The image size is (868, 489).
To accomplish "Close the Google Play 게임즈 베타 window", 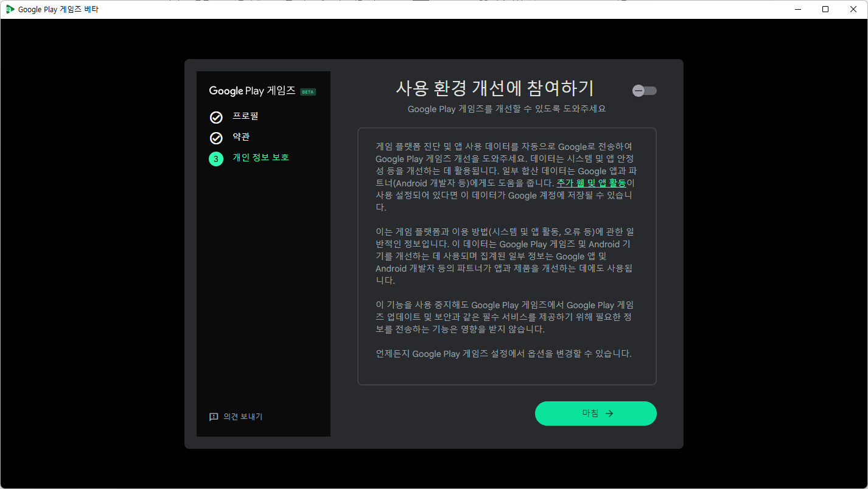I will tap(853, 9).
